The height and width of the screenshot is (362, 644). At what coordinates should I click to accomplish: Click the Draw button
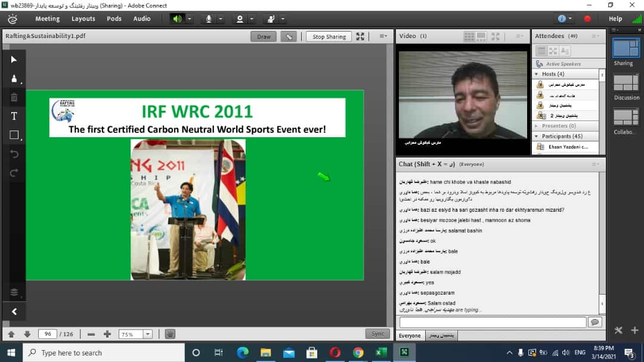coord(264,36)
